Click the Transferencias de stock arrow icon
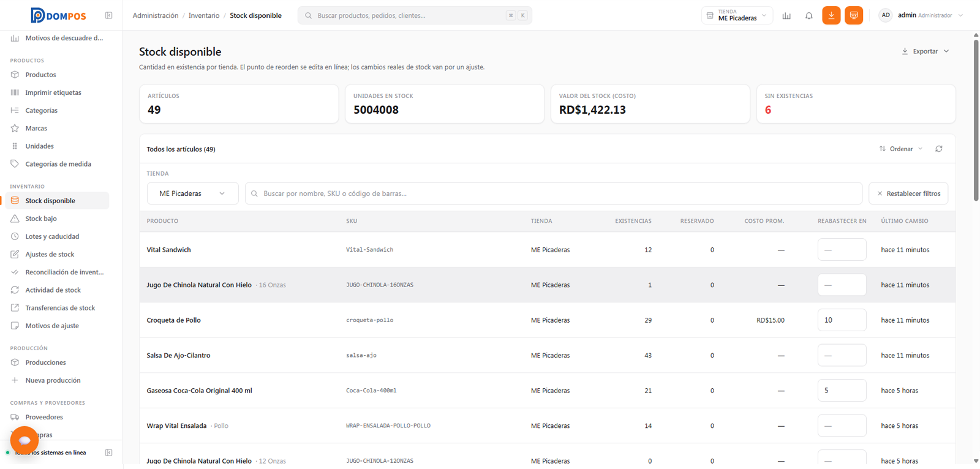Screen dimensions: 980x469 [15, 308]
